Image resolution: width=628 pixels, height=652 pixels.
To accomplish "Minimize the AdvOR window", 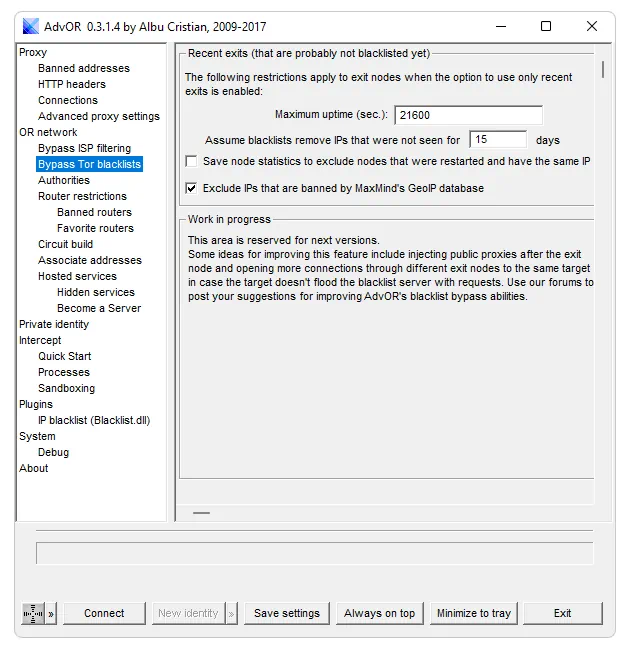I will coord(501,26).
